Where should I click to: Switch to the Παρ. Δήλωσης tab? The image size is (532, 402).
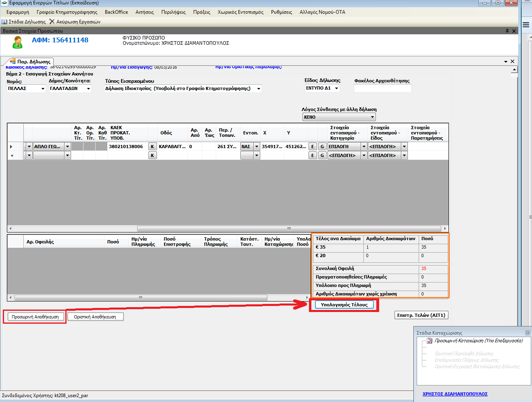[x=31, y=61]
